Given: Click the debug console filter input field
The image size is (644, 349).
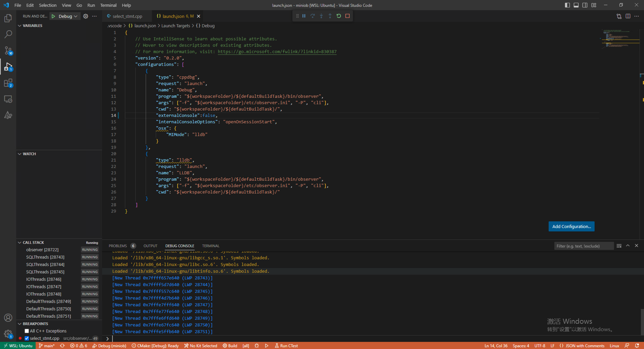Looking at the screenshot, I should pyautogui.click(x=584, y=246).
